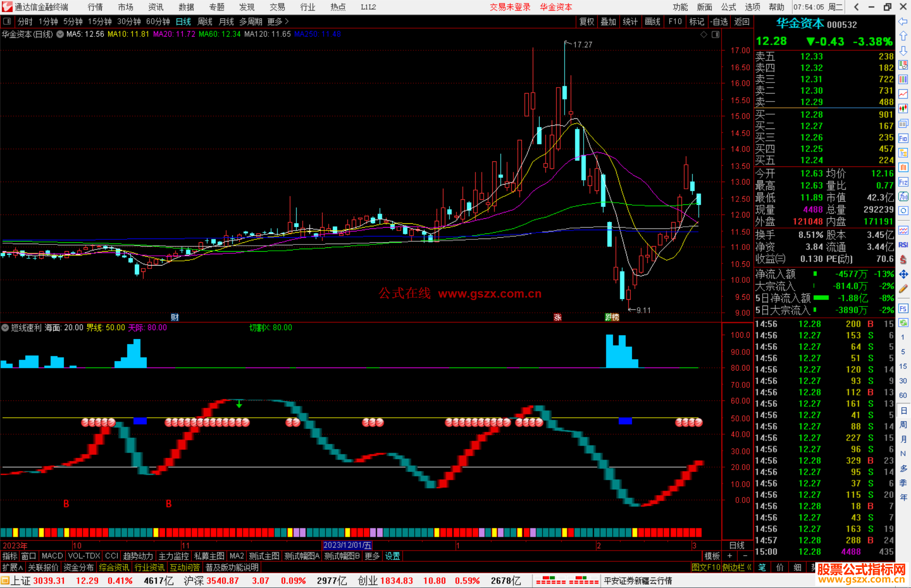This screenshot has width=911, height=588.
Task: Select the pencil drawing icon in sidebar
Action: 903,289
